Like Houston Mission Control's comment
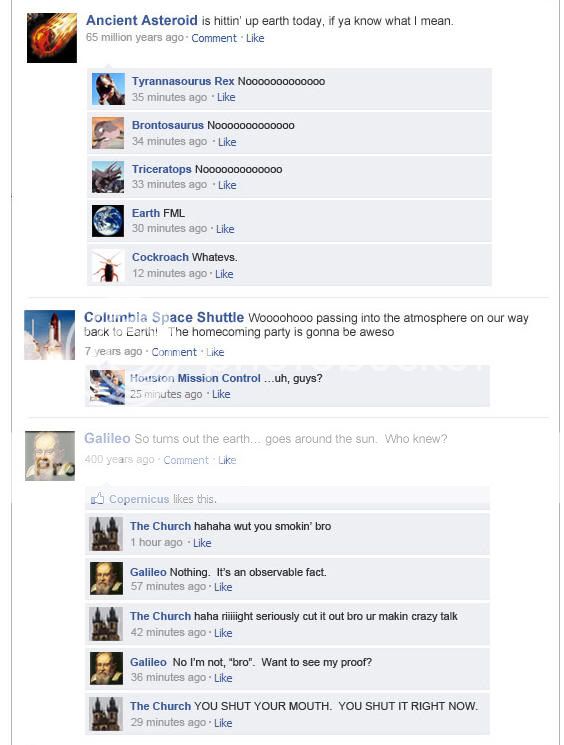 221,394
